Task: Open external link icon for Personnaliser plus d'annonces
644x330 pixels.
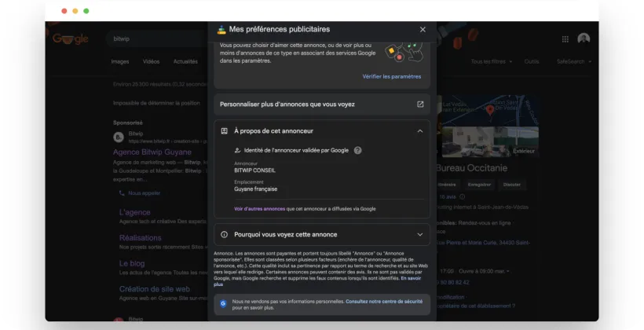Action: [420, 104]
